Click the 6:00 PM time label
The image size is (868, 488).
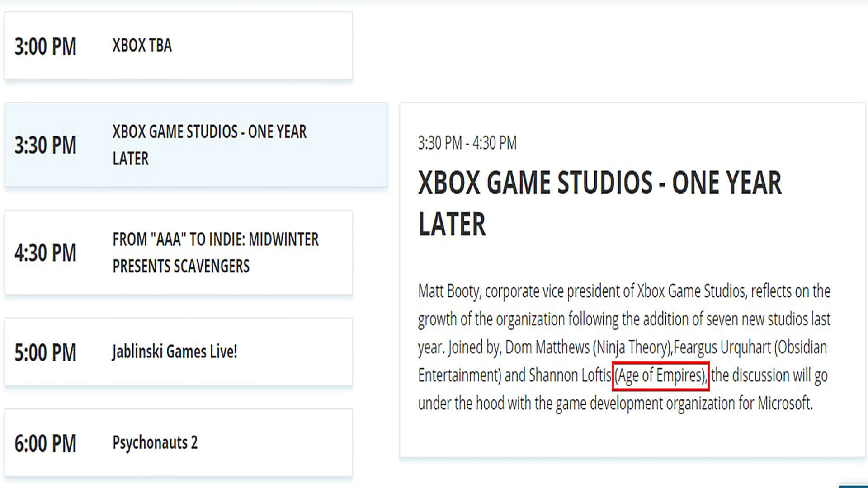(x=45, y=444)
